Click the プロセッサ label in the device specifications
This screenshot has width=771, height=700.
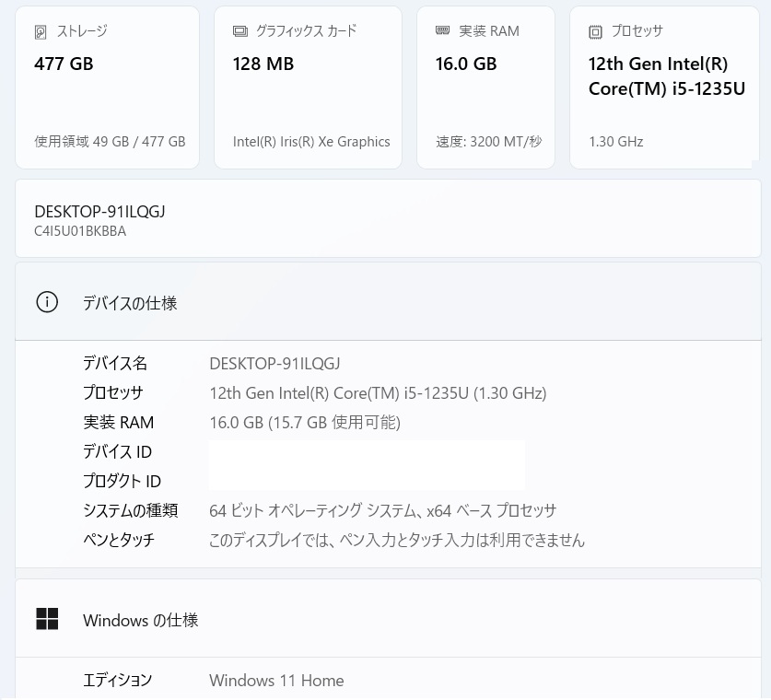pos(113,392)
